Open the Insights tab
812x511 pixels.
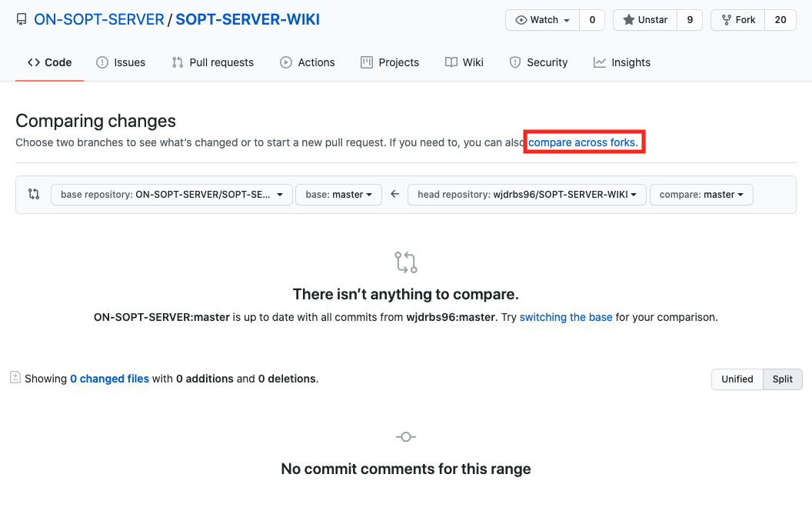[x=622, y=62]
